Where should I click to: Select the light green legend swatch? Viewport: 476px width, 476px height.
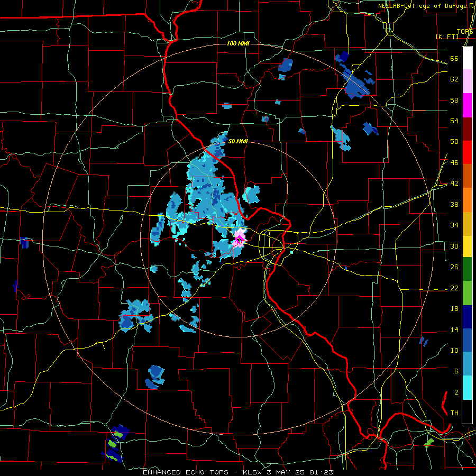(467, 292)
